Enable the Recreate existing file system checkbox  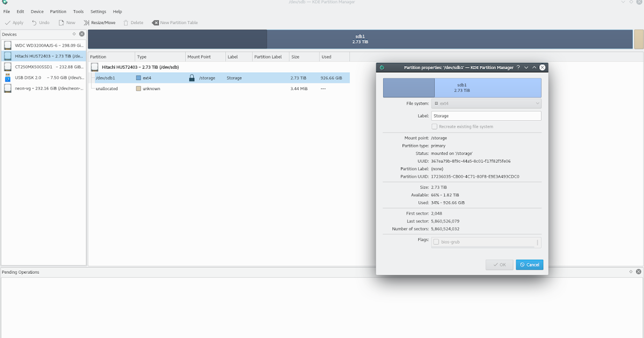(435, 126)
